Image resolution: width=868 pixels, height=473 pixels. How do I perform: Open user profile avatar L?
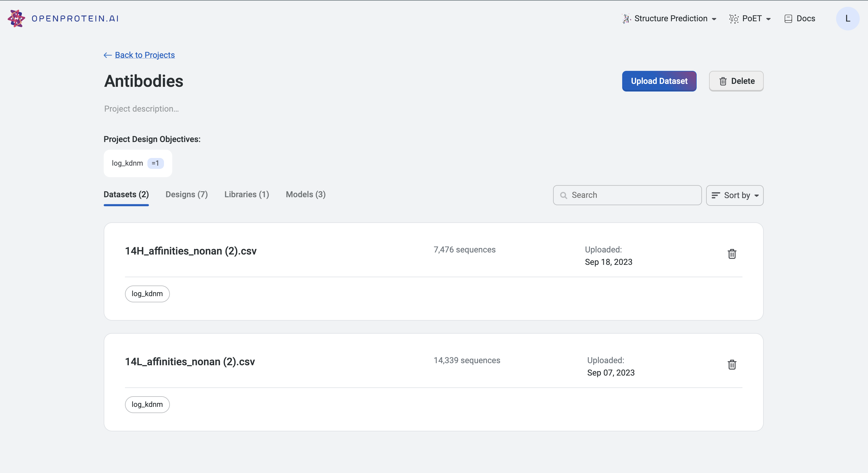pos(847,19)
